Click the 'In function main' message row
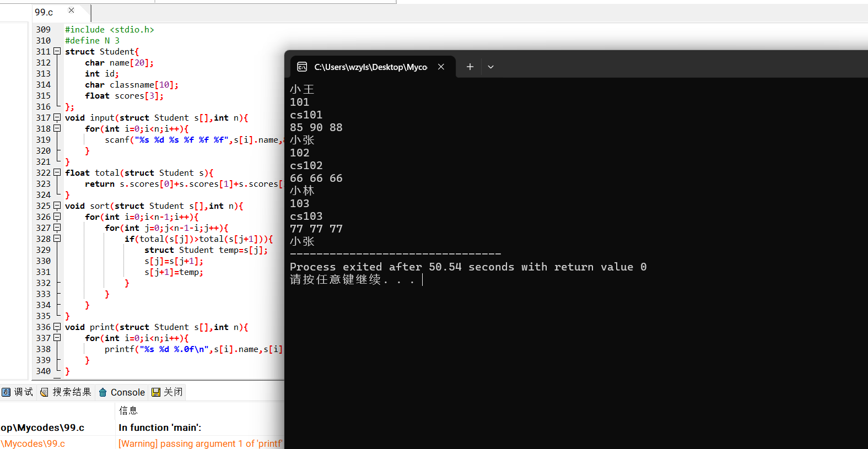This screenshot has height=449, width=868. 160,428
